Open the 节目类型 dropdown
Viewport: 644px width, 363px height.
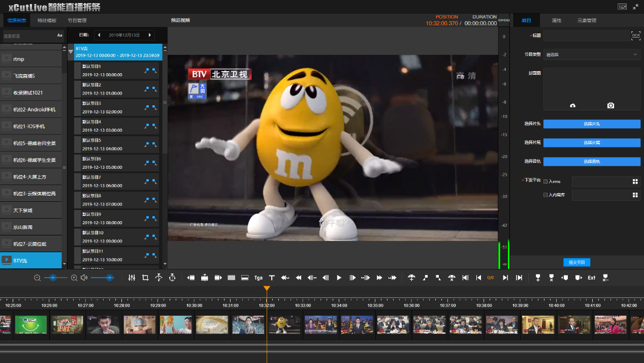click(592, 54)
